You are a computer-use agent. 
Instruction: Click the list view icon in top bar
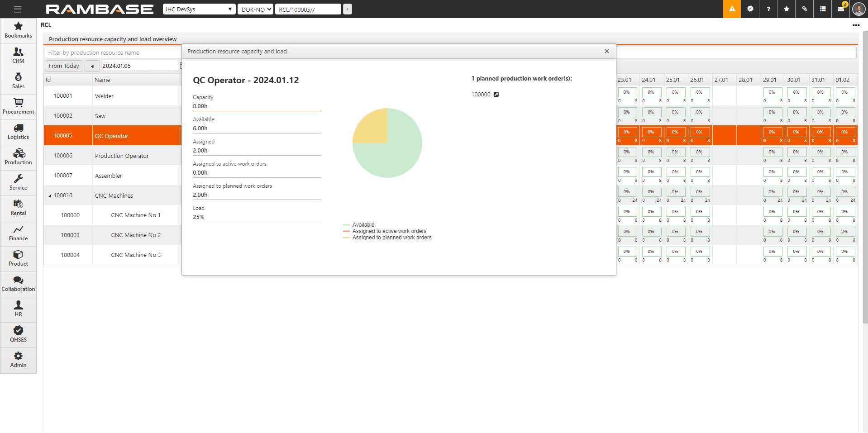tap(823, 9)
